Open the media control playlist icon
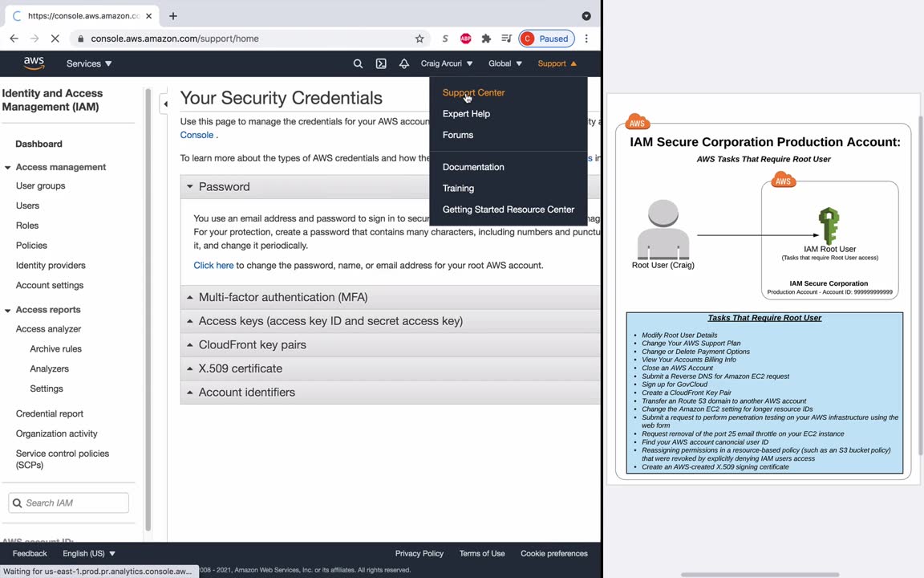This screenshot has height=578, width=924. [x=506, y=39]
